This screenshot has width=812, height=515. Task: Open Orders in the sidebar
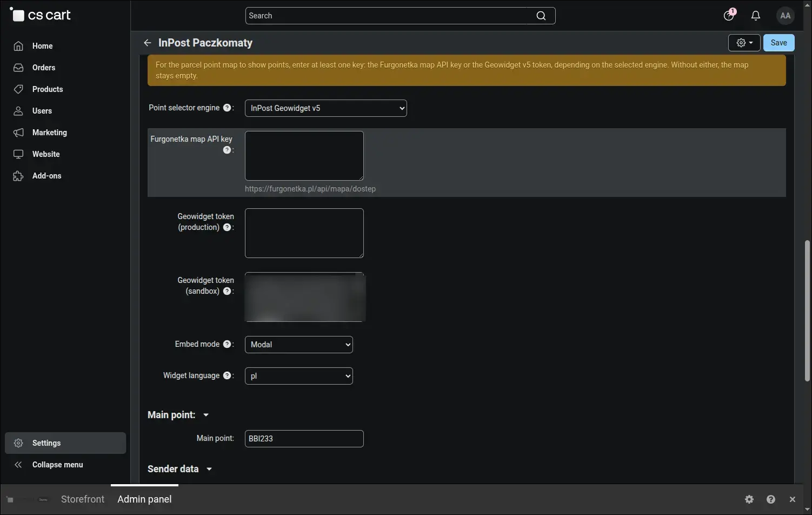[x=65, y=68]
